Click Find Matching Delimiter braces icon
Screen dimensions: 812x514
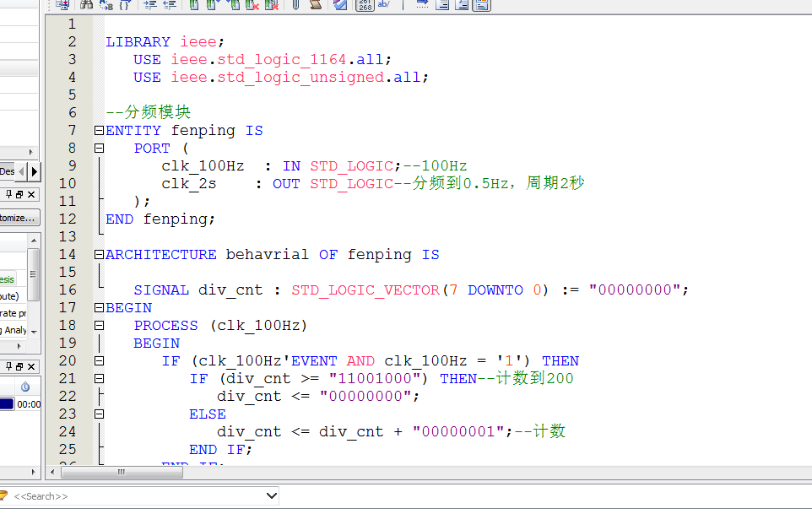tap(125, 4)
